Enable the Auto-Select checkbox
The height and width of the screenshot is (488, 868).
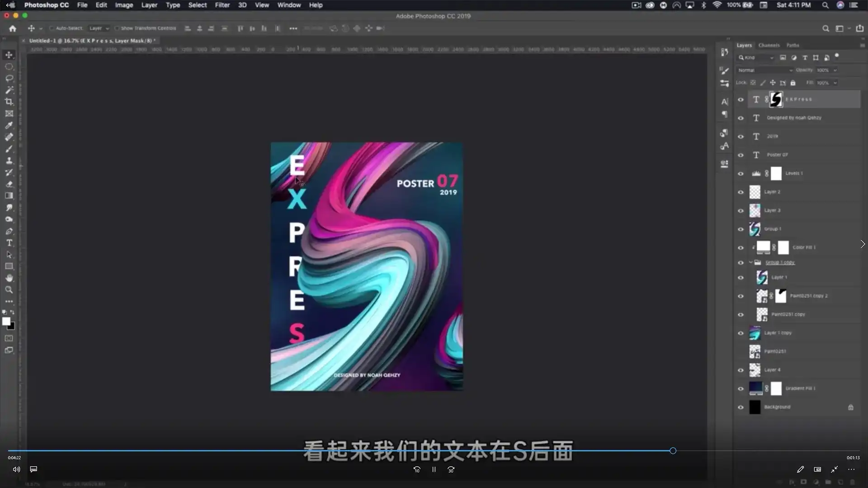(x=52, y=28)
